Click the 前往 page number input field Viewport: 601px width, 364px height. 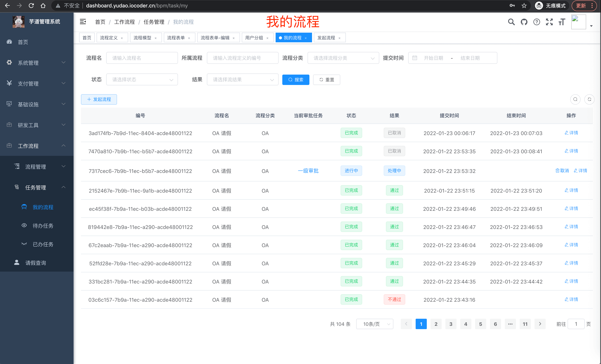576,324
